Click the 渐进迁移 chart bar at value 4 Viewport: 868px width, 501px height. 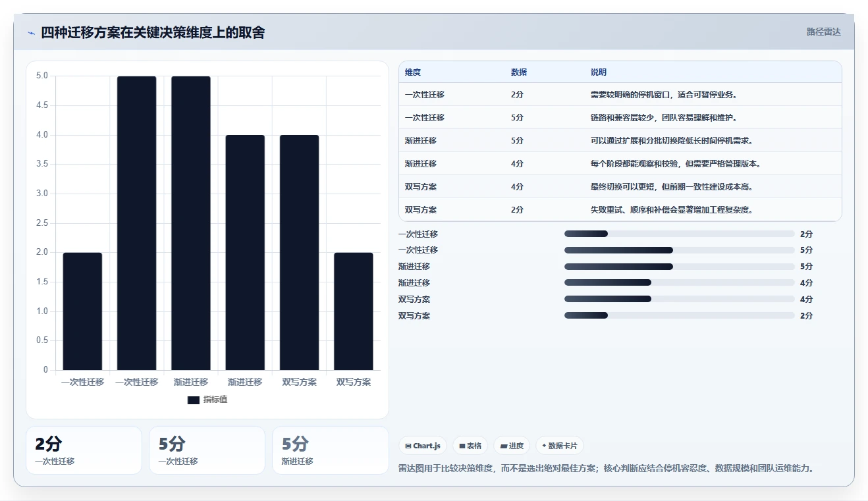[x=245, y=253]
